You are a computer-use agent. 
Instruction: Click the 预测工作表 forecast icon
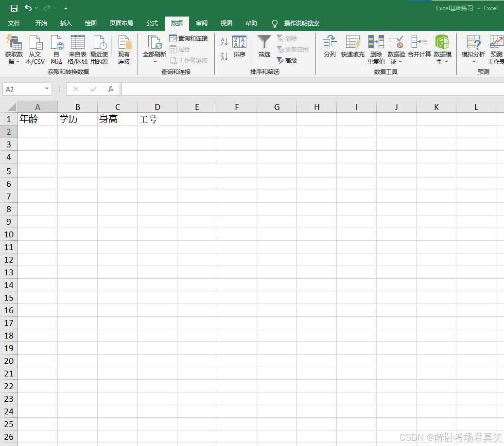(x=496, y=50)
